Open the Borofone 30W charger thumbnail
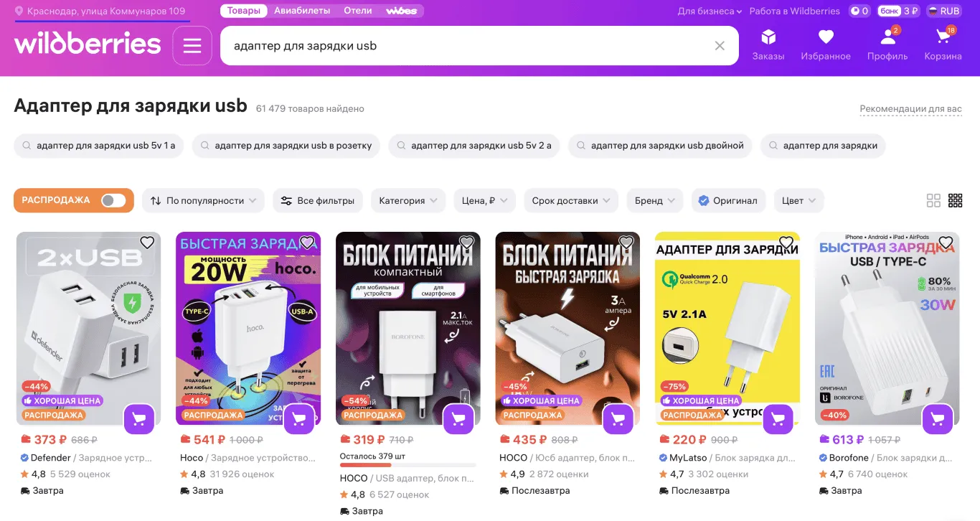Viewport: 980px width, 521px height. [x=887, y=329]
